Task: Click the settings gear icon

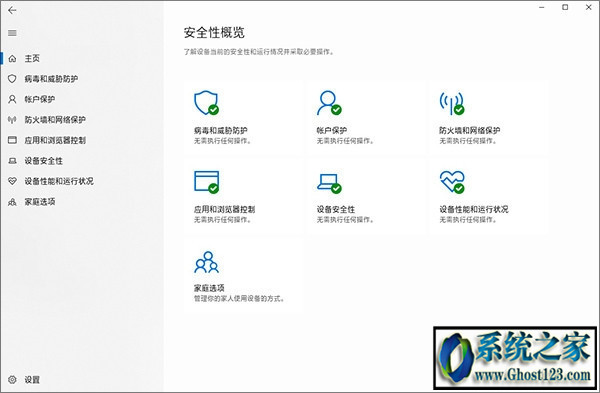Action: coord(12,380)
